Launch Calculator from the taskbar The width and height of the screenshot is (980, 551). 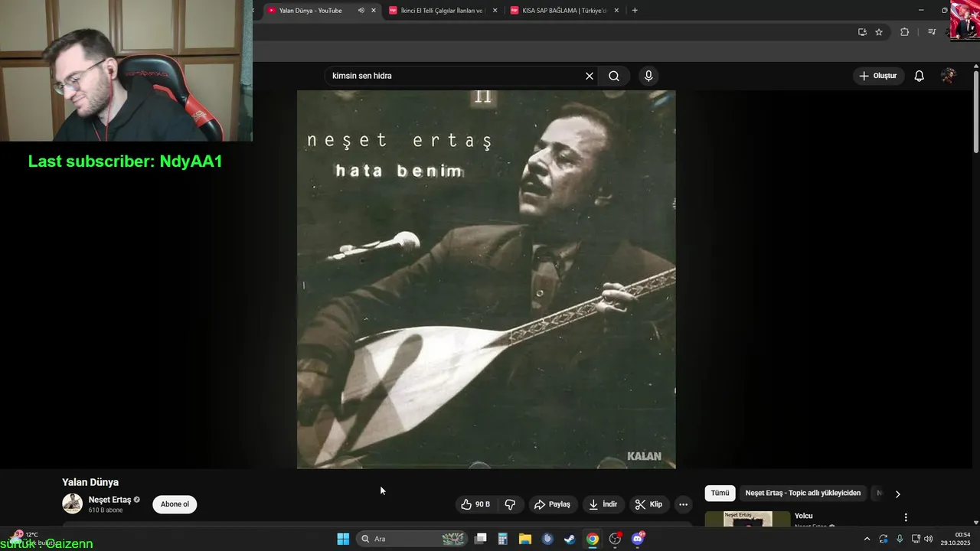[x=503, y=539]
